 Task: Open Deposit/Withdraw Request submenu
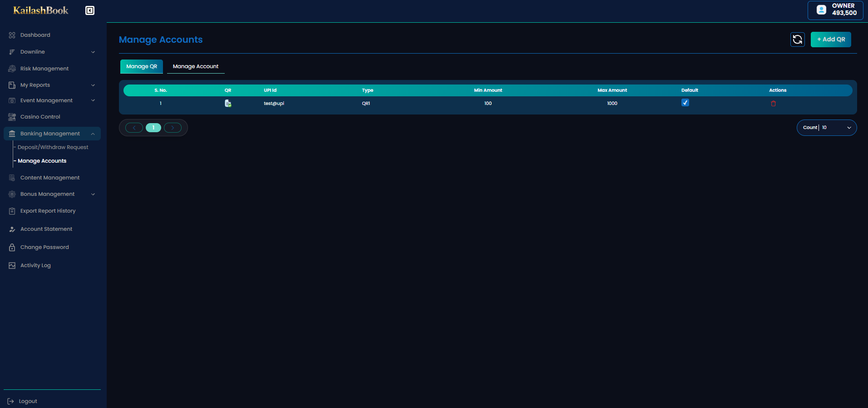pos(53,147)
